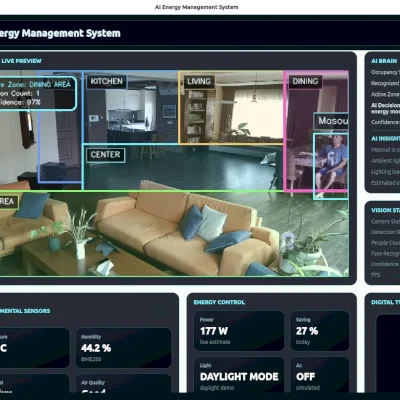
Task: Select the LIVING zone label
Action: tap(199, 81)
